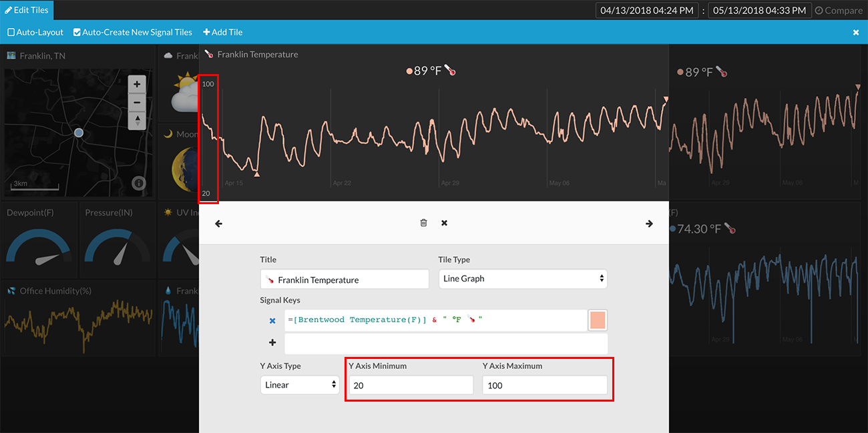
Task: Enable the Auto-Layout checkbox
Action: (11, 32)
